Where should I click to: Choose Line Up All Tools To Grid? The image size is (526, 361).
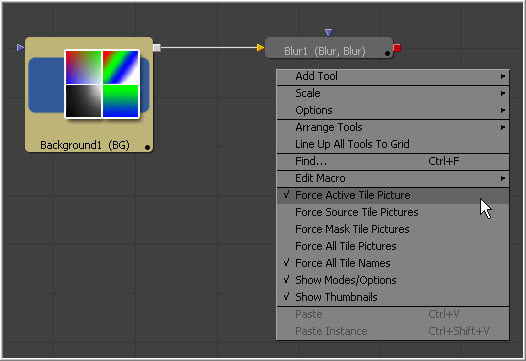click(x=392, y=144)
